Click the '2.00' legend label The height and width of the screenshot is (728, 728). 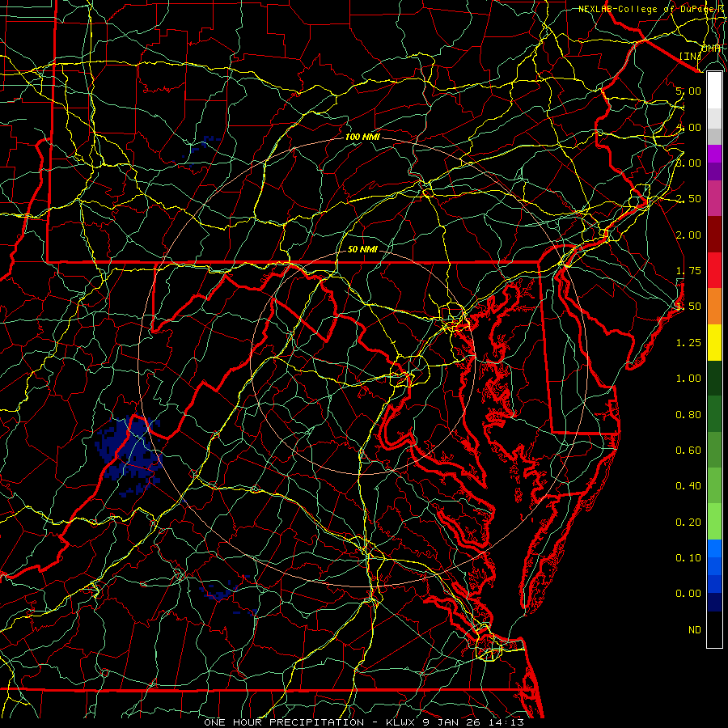tap(688, 235)
